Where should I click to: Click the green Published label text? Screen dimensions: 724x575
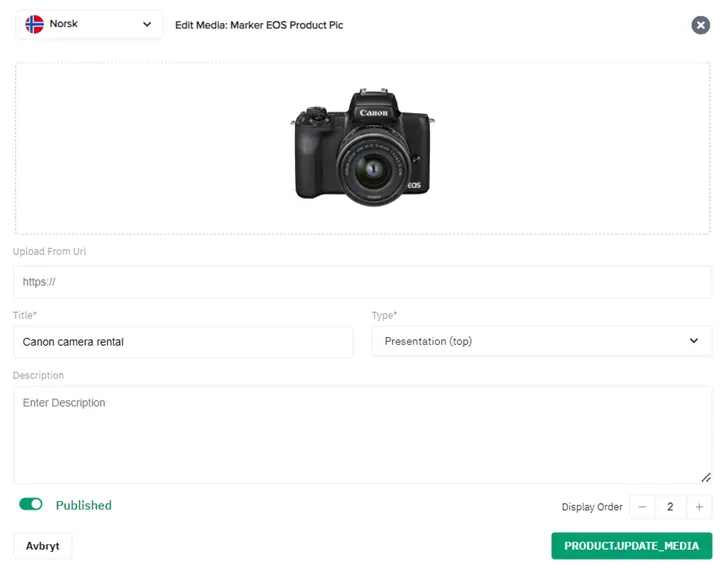click(x=84, y=505)
